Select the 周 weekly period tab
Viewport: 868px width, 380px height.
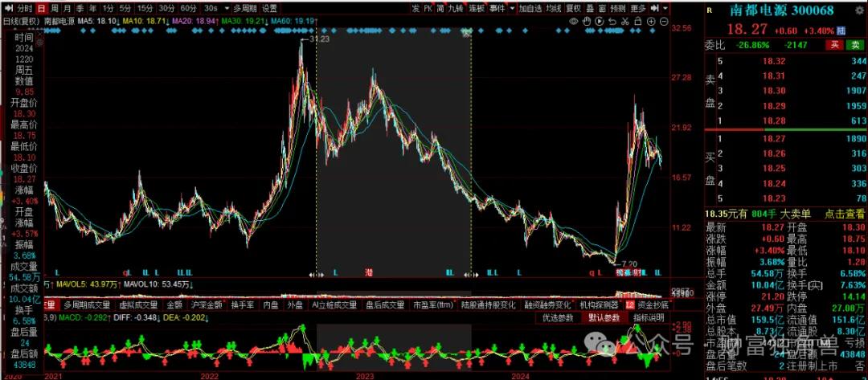coord(55,8)
